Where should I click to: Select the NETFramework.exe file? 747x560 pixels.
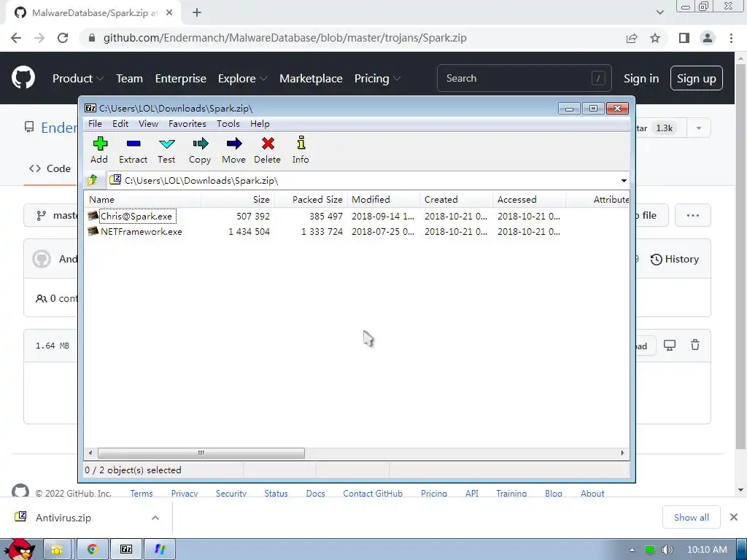pos(141,231)
